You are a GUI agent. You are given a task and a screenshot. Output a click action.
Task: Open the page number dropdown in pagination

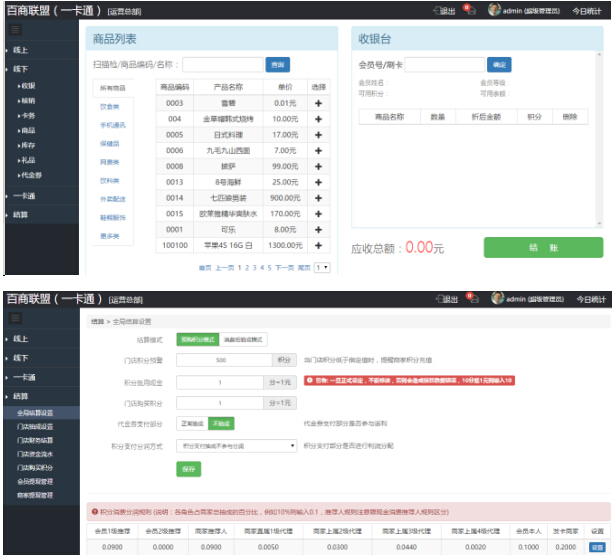point(322,268)
